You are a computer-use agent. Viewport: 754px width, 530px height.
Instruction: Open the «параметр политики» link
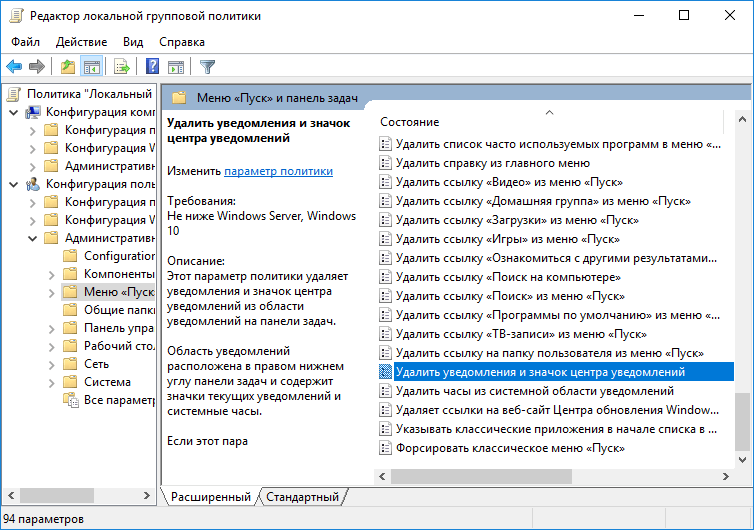(278, 171)
